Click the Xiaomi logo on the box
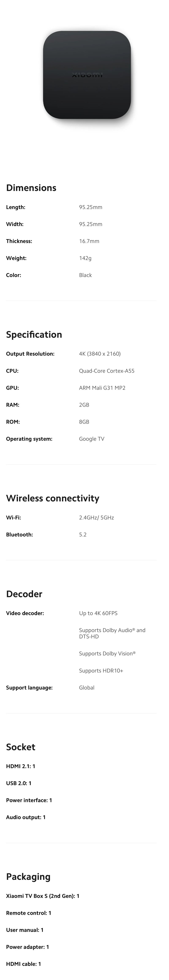169x980 pixels. coord(87,75)
